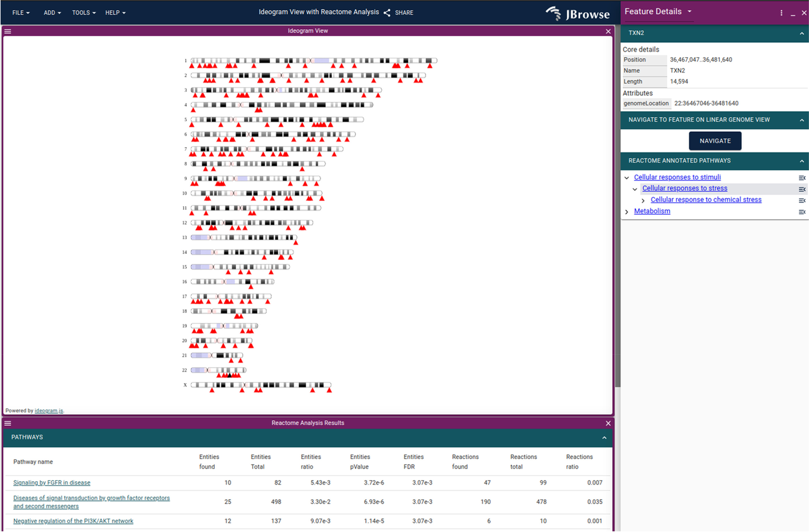Close the Ideogram View panel

click(x=608, y=31)
